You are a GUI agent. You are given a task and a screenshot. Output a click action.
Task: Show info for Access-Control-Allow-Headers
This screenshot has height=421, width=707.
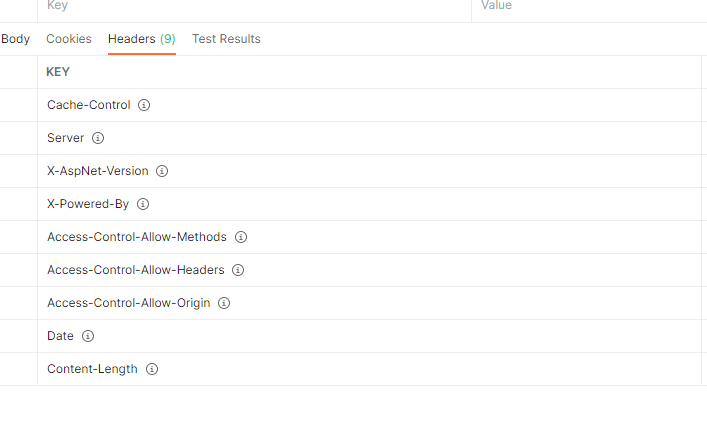238,270
